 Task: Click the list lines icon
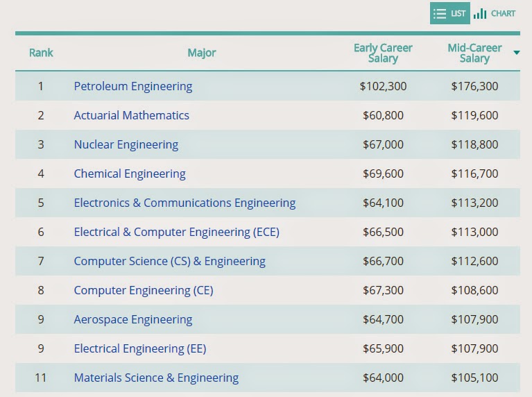440,14
